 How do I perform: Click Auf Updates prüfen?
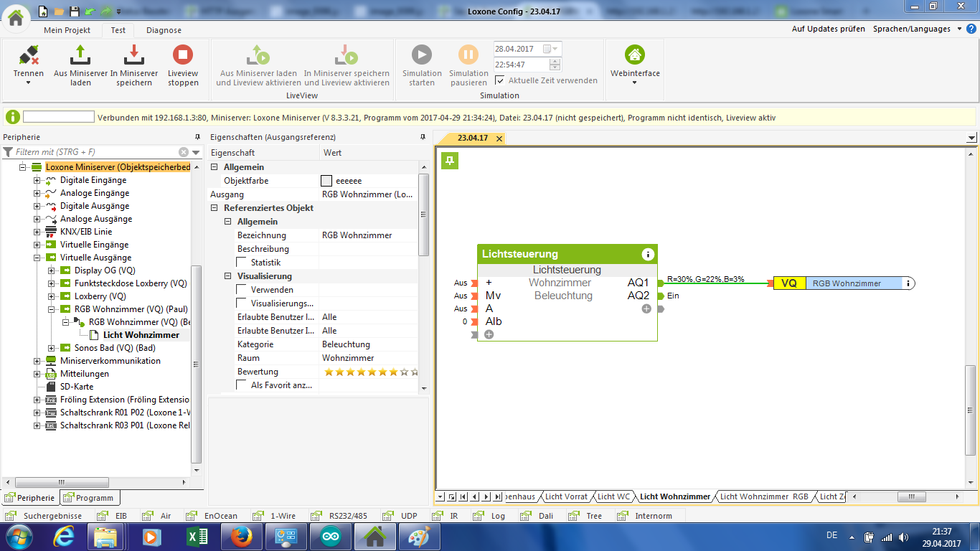(828, 29)
